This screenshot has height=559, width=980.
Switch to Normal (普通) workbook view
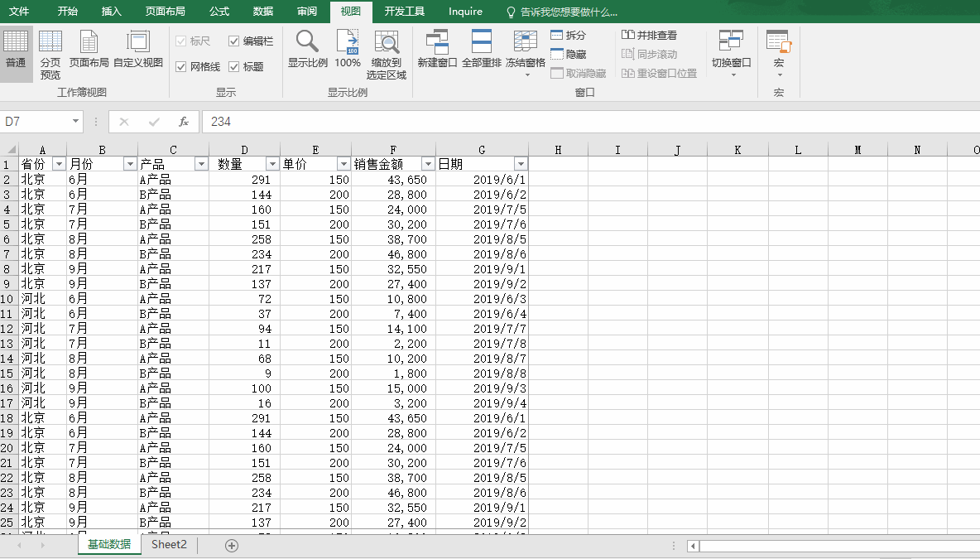click(x=16, y=55)
